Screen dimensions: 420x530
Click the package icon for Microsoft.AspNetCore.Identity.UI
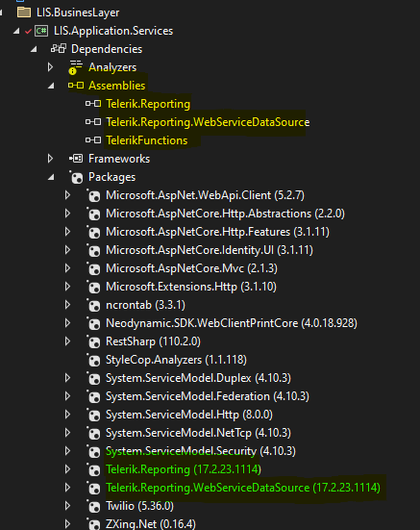93,250
